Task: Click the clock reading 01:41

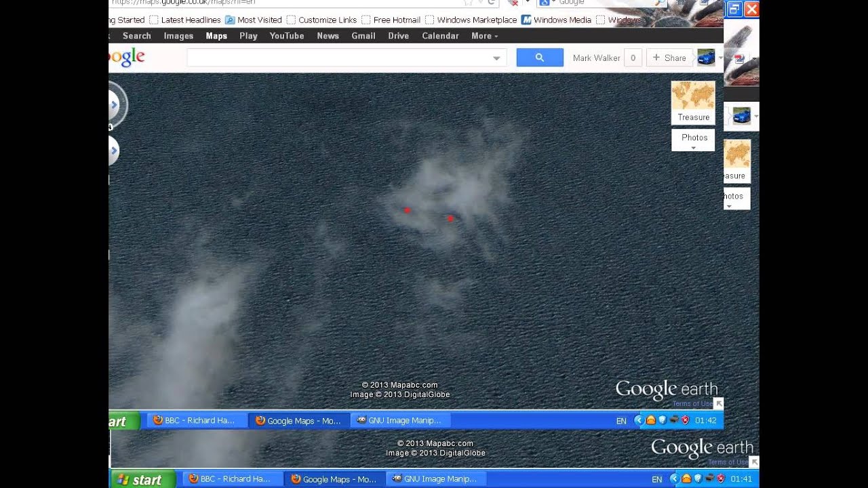Action: [x=742, y=479]
